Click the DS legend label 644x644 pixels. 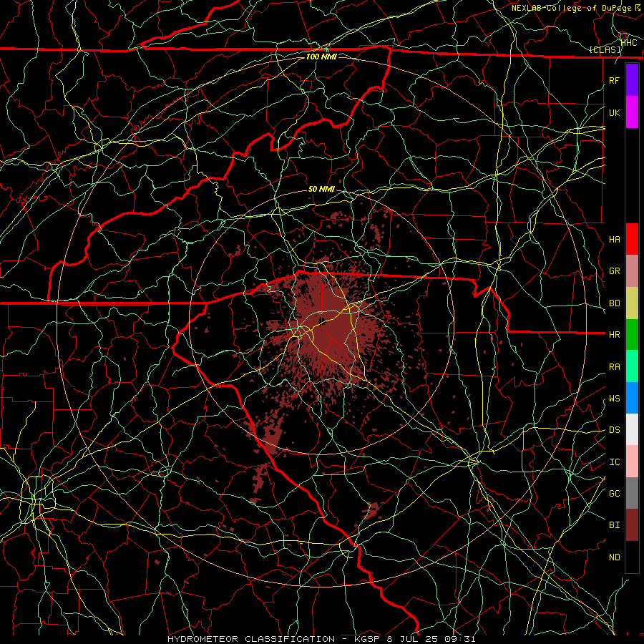(x=614, y=430)
